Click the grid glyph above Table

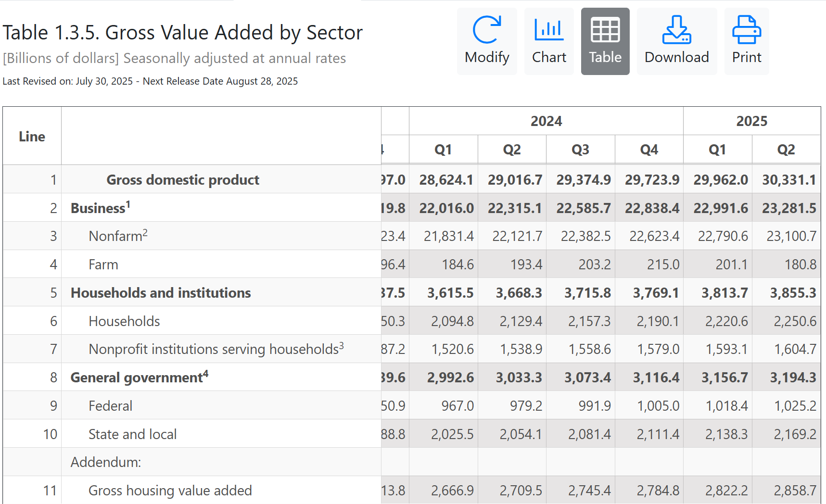click(605, 30)
